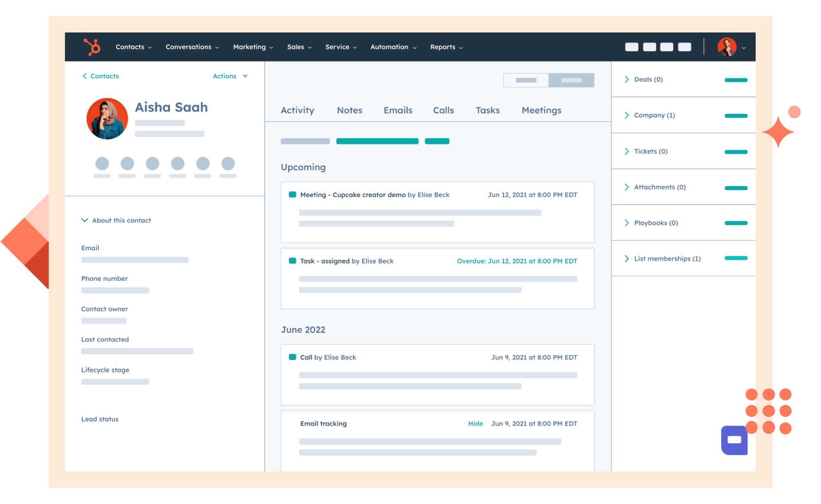Toggle About this contact section collapse

[85, 220]
